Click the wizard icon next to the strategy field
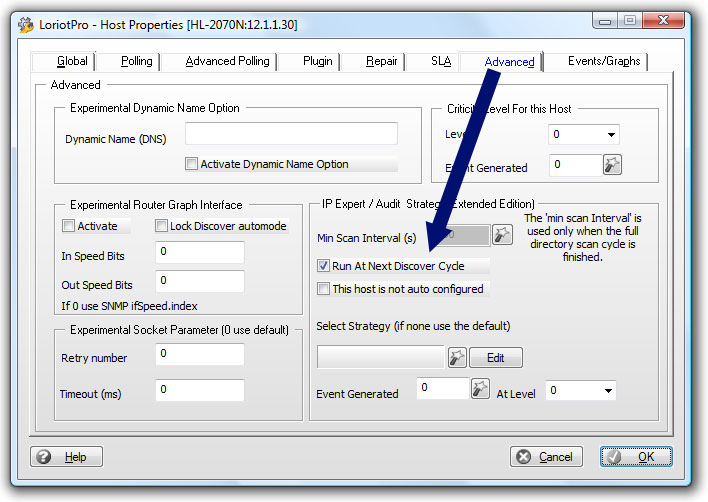 [457, 358]
